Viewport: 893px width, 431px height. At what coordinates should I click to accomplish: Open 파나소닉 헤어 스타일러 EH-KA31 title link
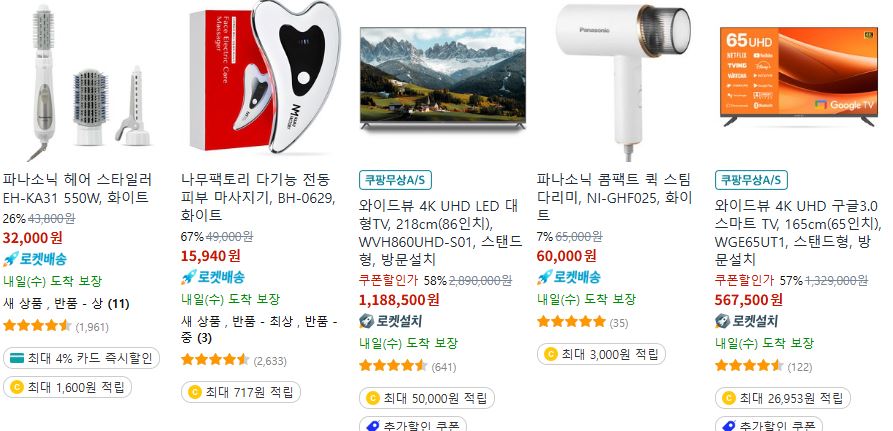click(77, 189)
